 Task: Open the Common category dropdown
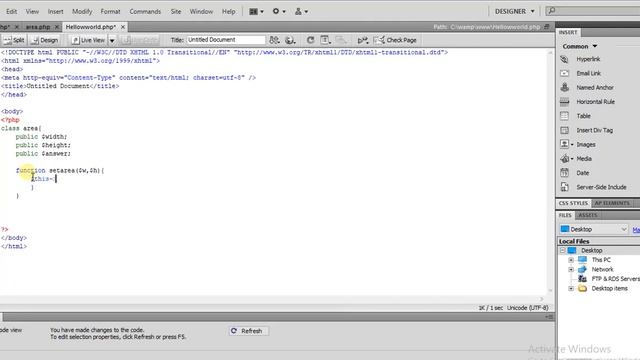click(x=580, y=46)
